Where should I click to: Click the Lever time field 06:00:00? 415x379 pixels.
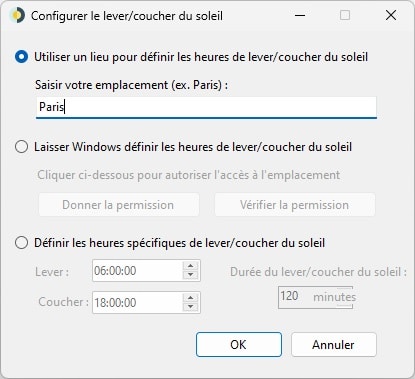tap(137, 271)
